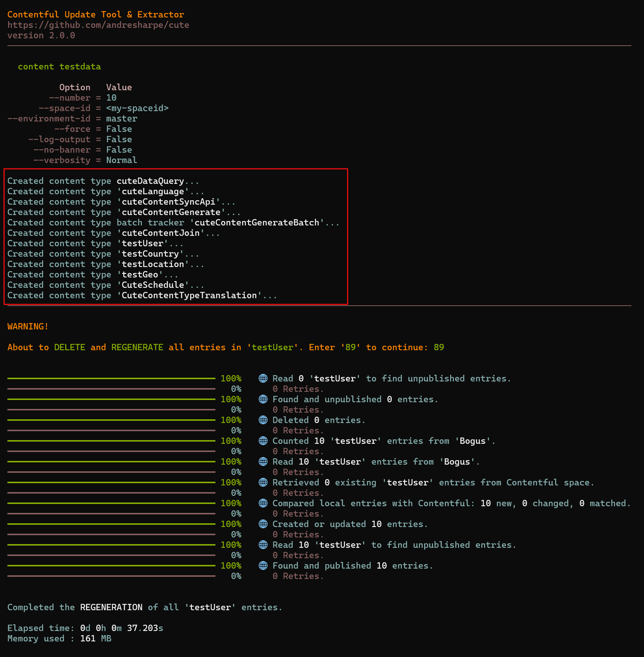The image size is (644, 657).
Task: Click the '--no-banner' option label
Action: point(62,150)
